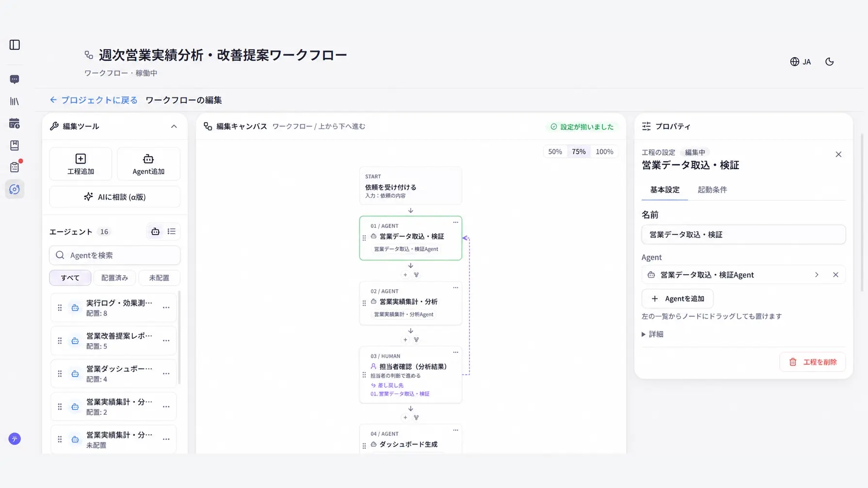
Task: Select the START 依頼を受け付ける node
Action: pos(410,186)
